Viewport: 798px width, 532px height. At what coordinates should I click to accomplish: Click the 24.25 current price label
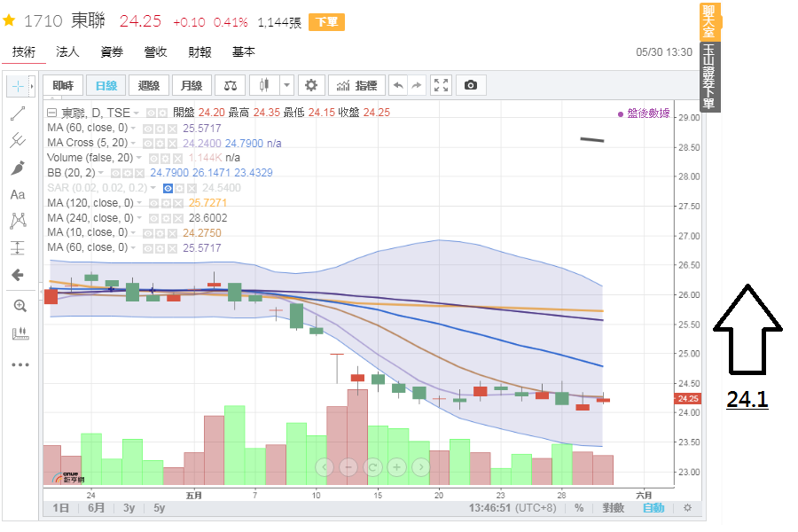click(688, 399)
